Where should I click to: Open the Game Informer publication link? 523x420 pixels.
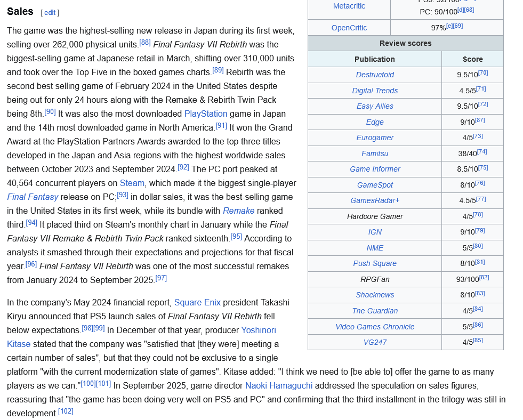(375, 169)
